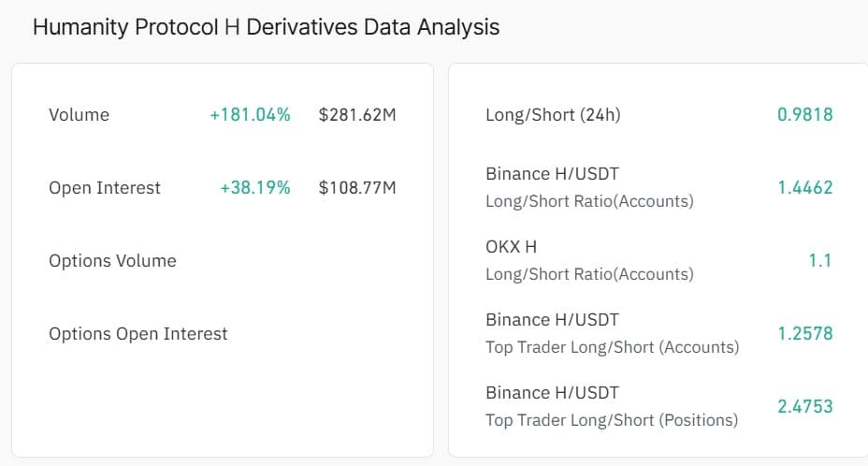Screen dimensions: 868x466
Task: Click the $281.62M volume figure
Action: point(357,115)
